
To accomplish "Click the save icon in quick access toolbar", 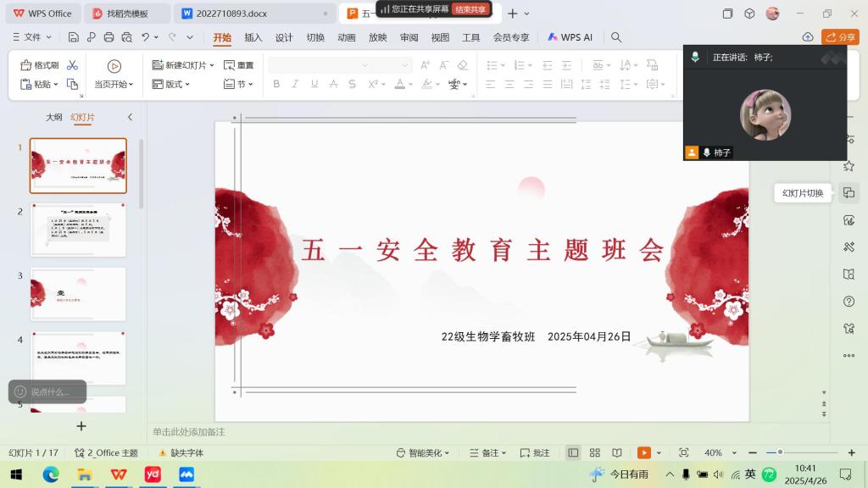I will tap(74, 37).
